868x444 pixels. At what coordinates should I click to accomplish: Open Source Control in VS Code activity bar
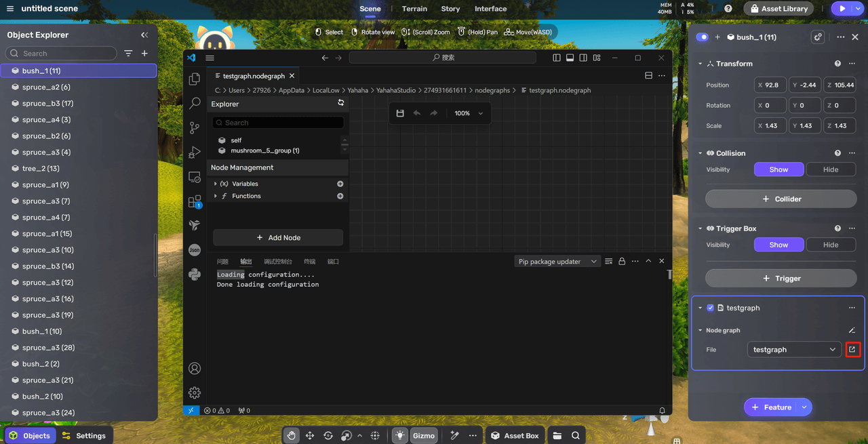(195, 127)
